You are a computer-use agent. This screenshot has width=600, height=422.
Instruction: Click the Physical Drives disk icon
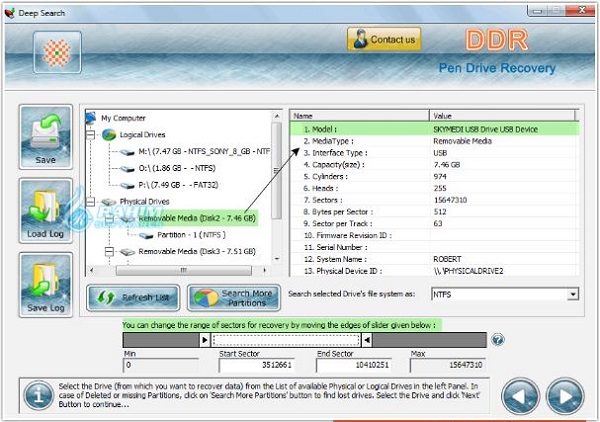pos(109,202)
